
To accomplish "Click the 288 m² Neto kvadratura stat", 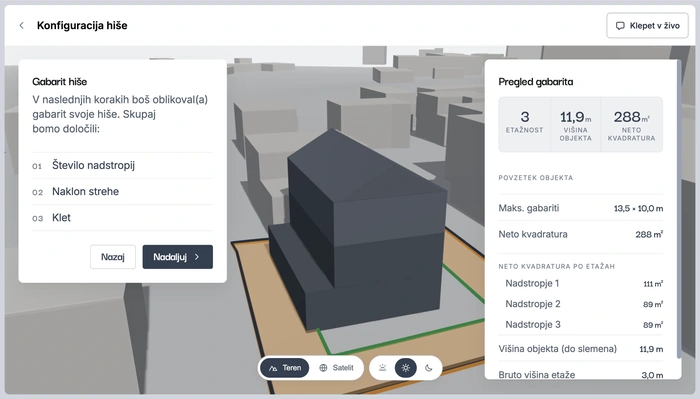I will (631, 125).
